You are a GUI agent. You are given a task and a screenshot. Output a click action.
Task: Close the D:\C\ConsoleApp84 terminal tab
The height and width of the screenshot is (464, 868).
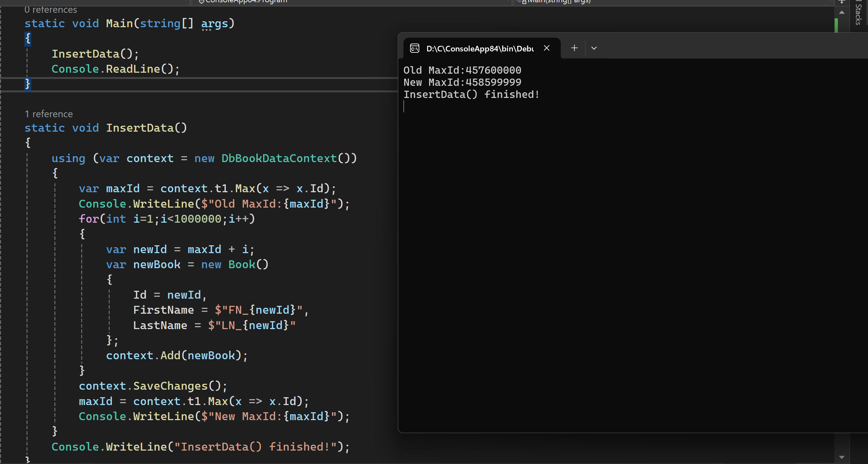tap(547, 48)
